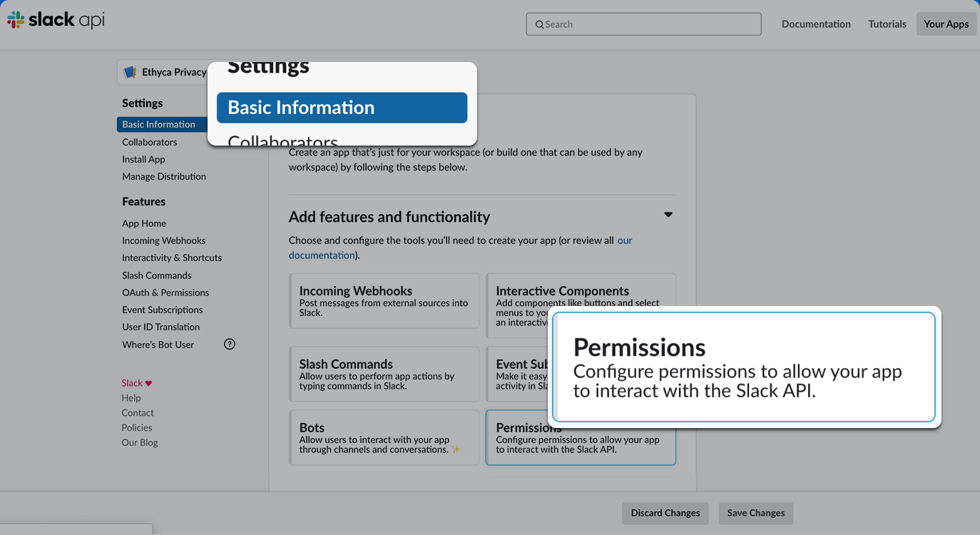Open the Incoming Webhooks feature card
This screenshot has height=535, width=980.
pyautogui.click(x=384, y=301)
